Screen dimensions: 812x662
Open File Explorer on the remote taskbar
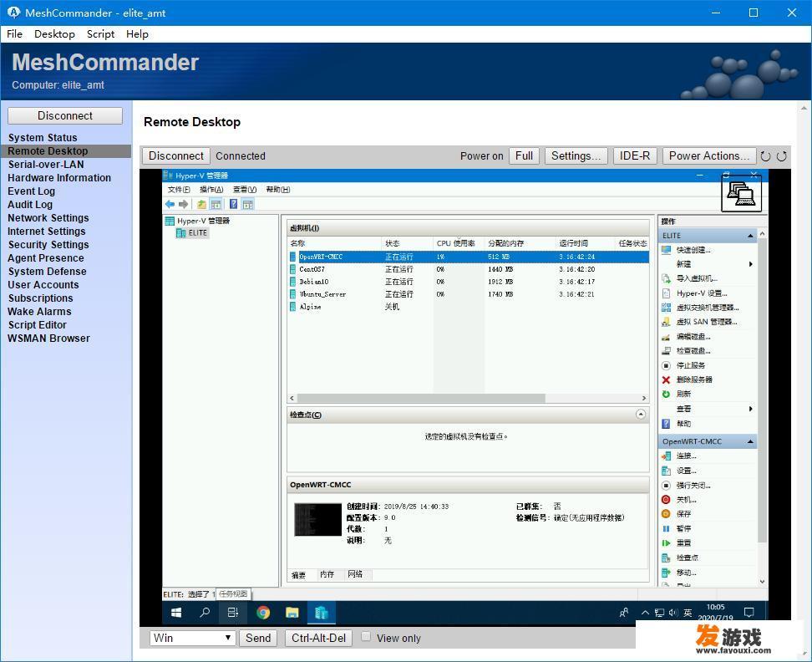292,613
